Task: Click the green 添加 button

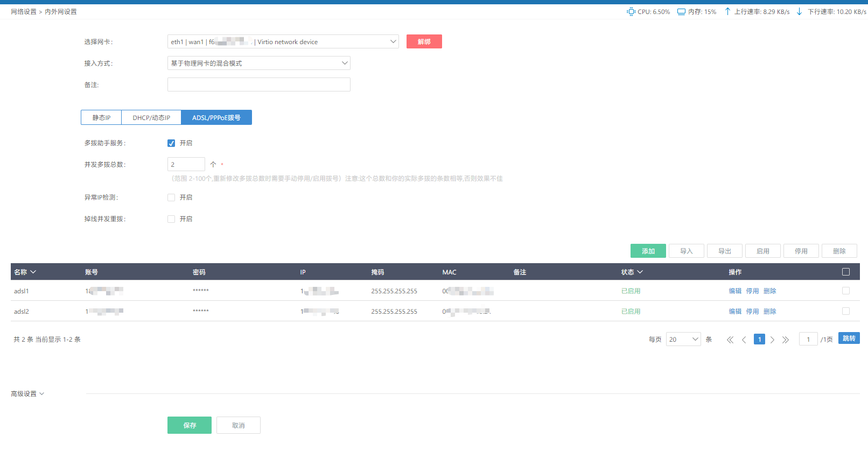Action: click(648, 251)
